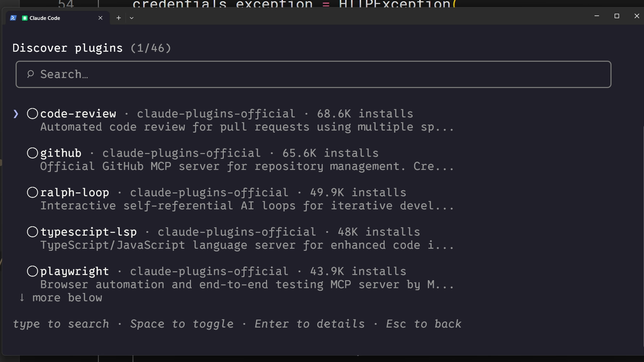Open the new tab profile dropdown

[x=131, y=18]
